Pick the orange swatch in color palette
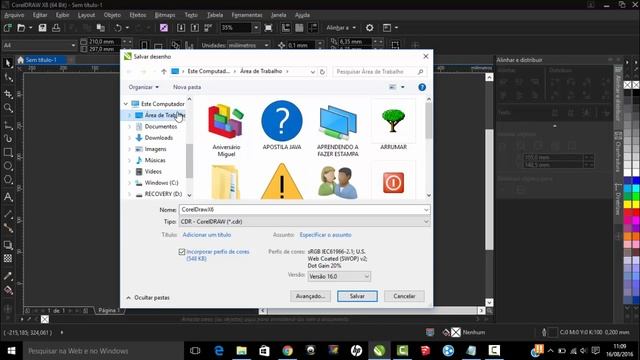The height and width of the screenshot is (360, 640). tap(628, 236)
